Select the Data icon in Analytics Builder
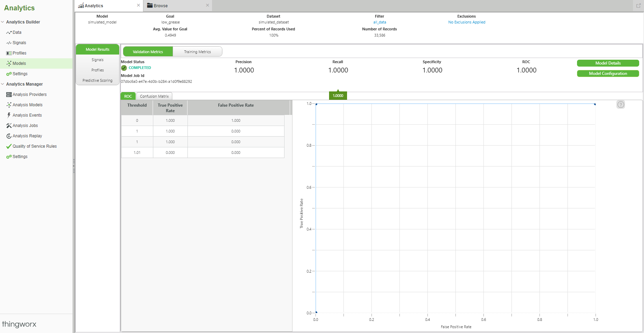 click(x=9, y=32)
